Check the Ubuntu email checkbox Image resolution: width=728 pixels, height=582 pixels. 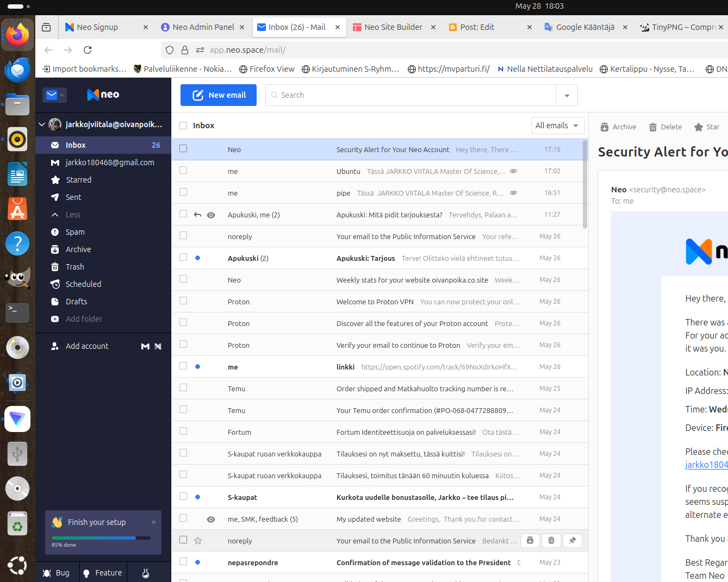[183, 171]
